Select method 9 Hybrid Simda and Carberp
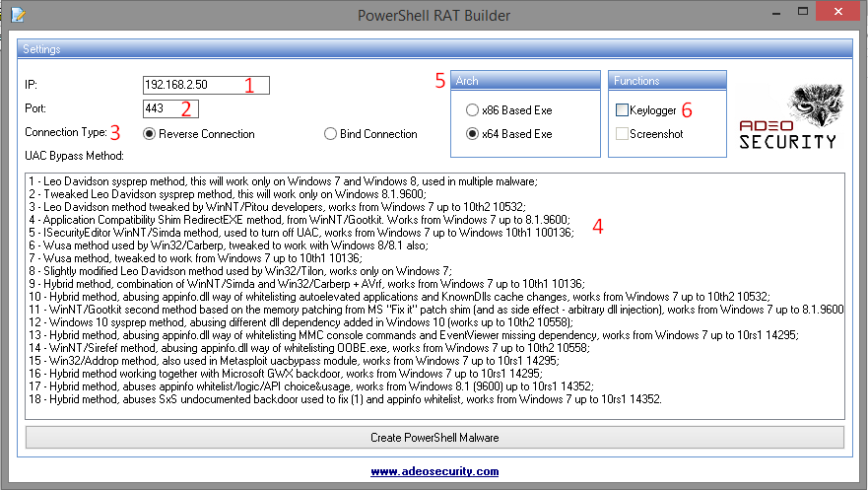Screen dimensions: 868x490 306,284
